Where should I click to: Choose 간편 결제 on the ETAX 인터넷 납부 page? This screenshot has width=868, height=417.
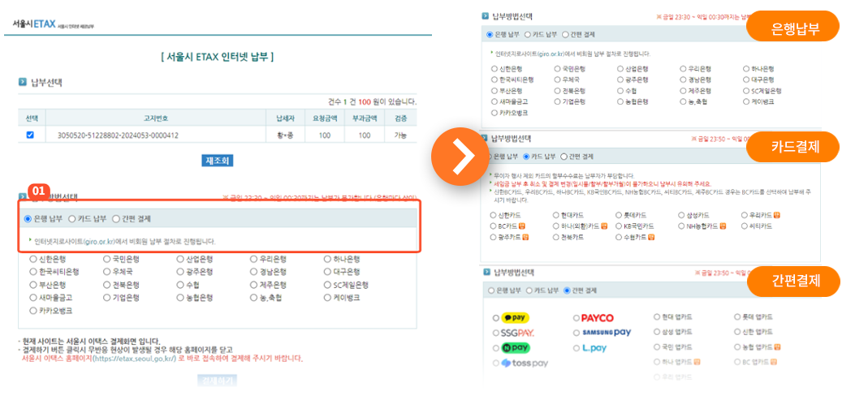point(115,219)
